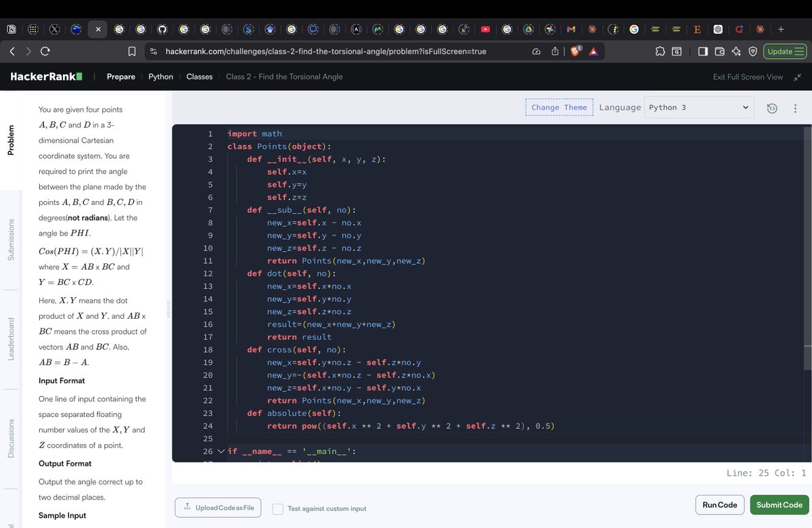This screenshot has height=528, width=812.
Task: Click Upload Code as File
Action: [x=218, y=508]
